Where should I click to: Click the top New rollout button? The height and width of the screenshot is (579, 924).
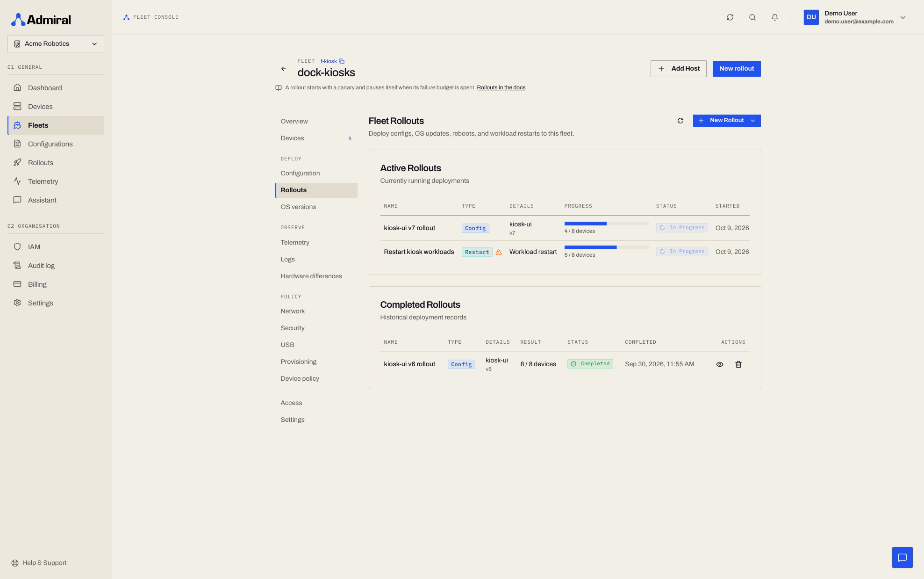pyautogui.click(x=737, y=69)
